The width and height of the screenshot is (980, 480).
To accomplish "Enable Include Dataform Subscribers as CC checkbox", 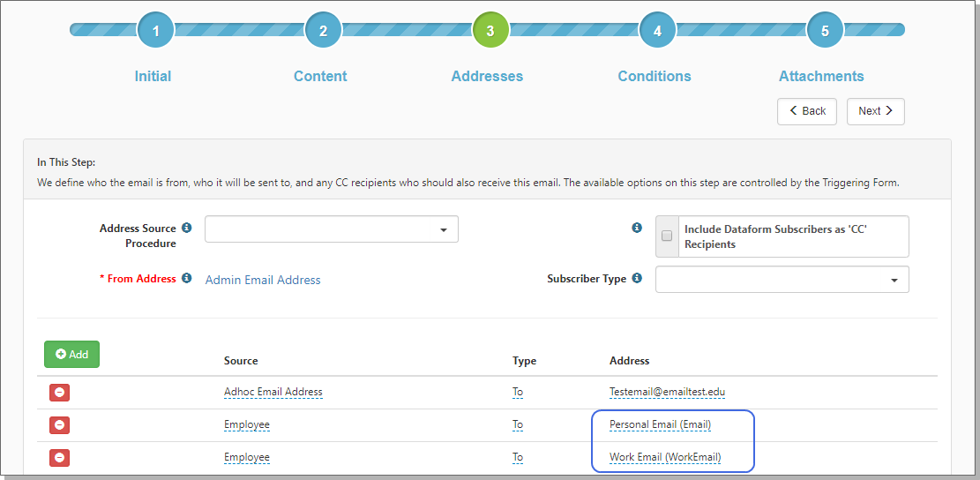I will pyautogui.click(x=667, y=236).
